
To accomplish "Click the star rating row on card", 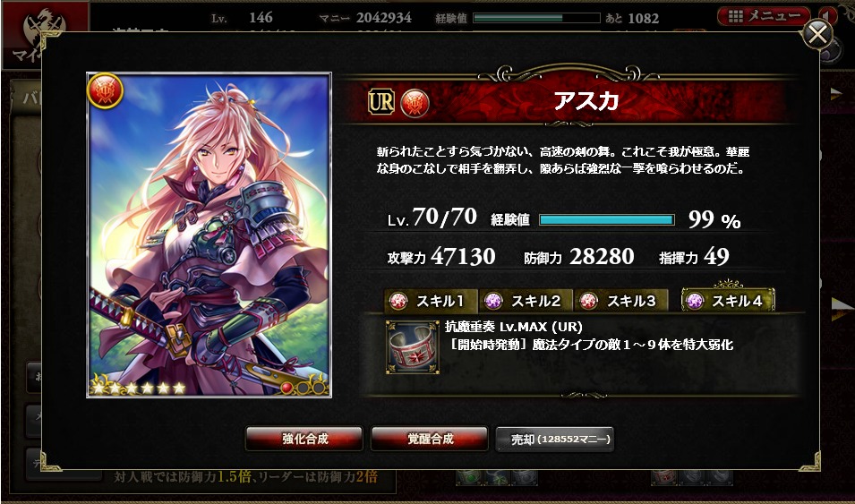I will 138,388.
